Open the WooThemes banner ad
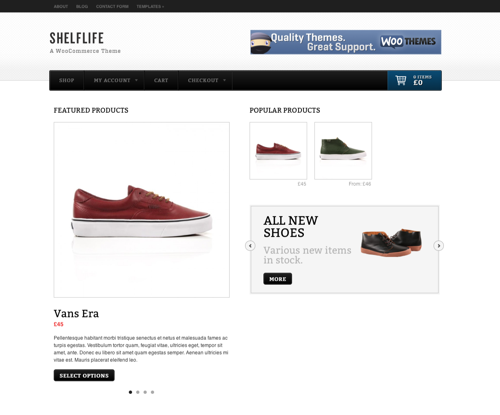Image resolution: width=500 pixels, height=415 pixels. [346, 42]
